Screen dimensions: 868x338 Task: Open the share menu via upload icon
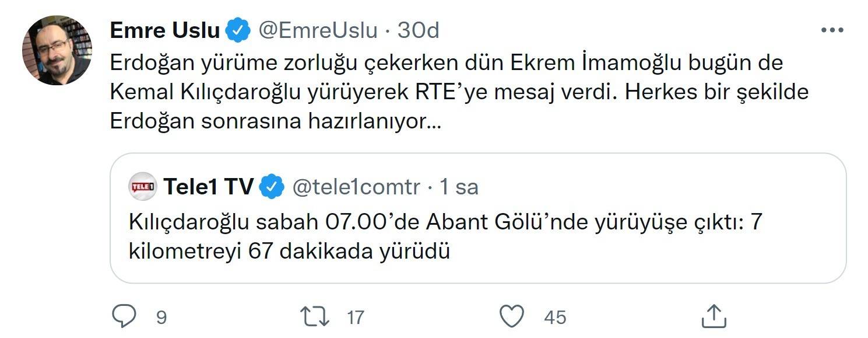point(713,317)
